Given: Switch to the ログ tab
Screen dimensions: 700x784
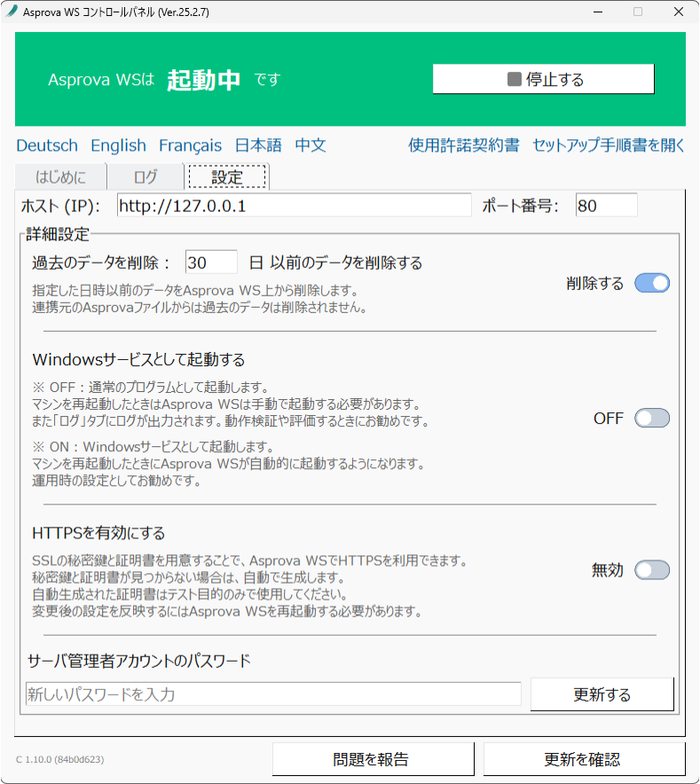Looking at the screenshot, I should (146, 176).
